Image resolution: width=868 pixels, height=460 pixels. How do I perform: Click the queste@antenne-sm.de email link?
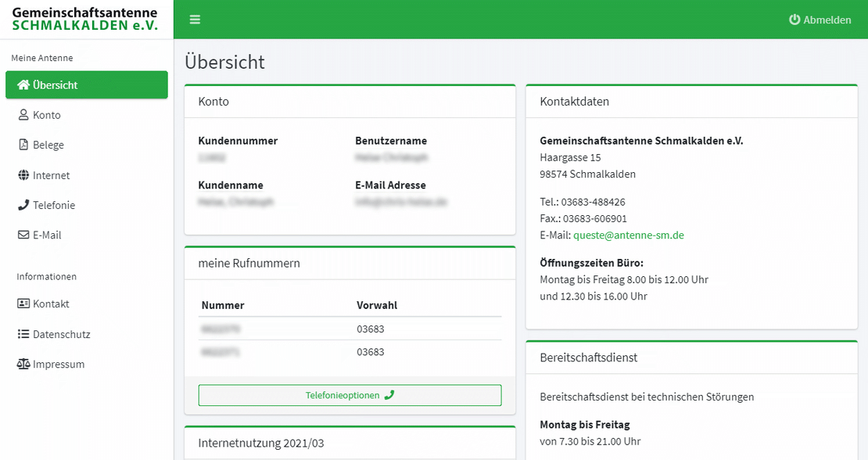(x=628, y=235)
